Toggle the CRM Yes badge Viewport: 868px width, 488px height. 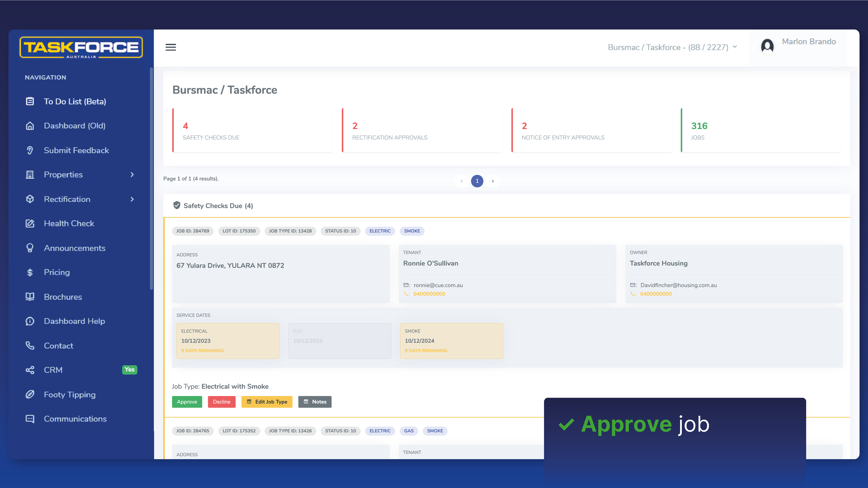129,369
